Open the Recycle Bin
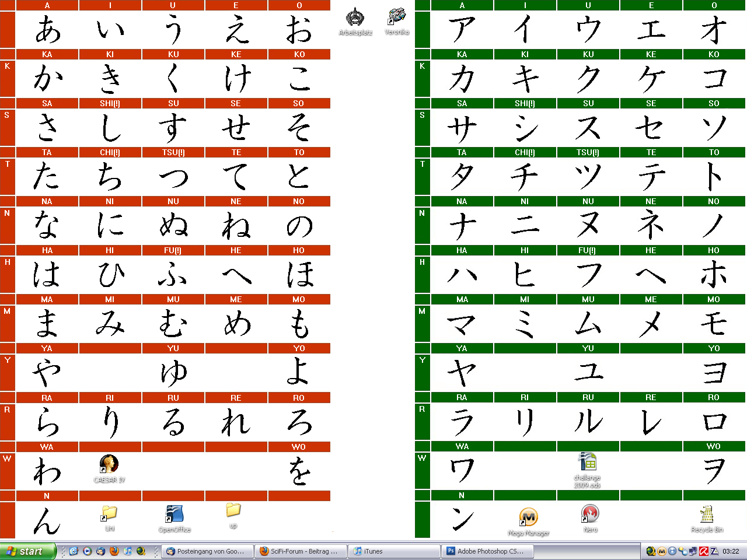 tap(707, 516)
